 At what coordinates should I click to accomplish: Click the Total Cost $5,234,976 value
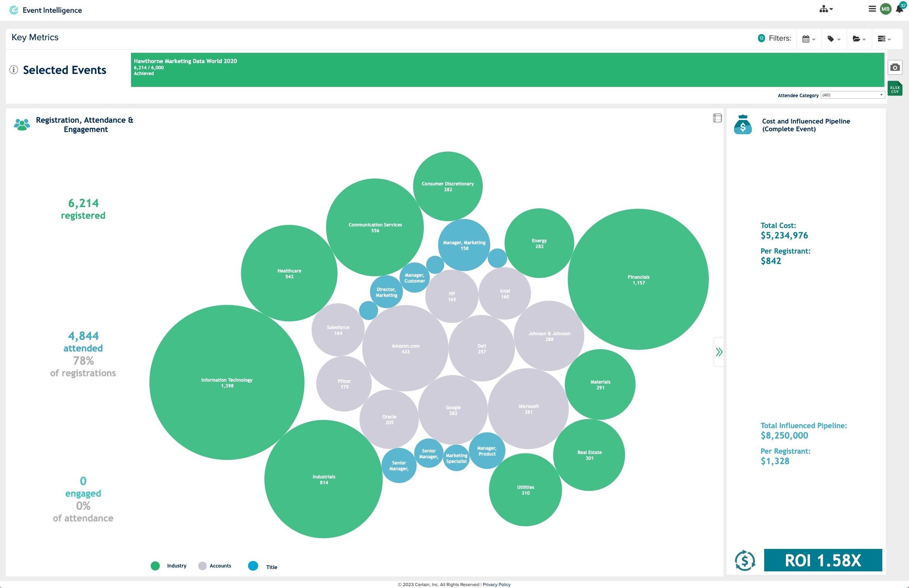(x=784, y=235)
